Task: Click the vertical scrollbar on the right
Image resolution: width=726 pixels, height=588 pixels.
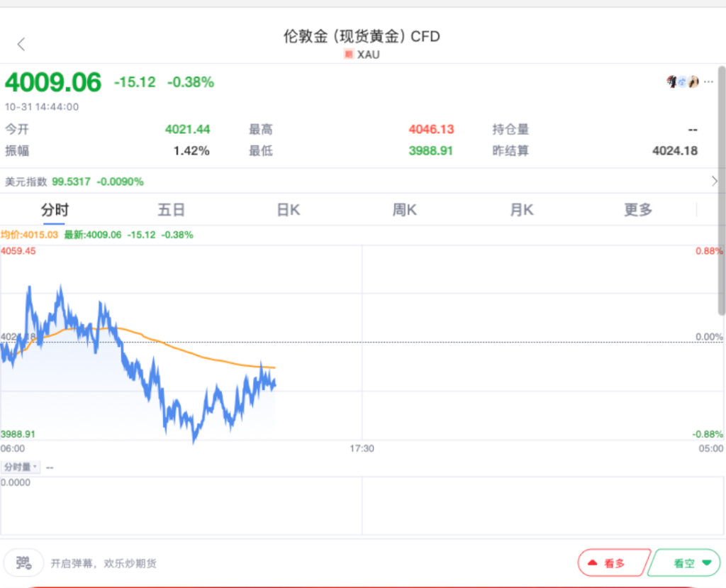Action: click(x=722, y=192)
